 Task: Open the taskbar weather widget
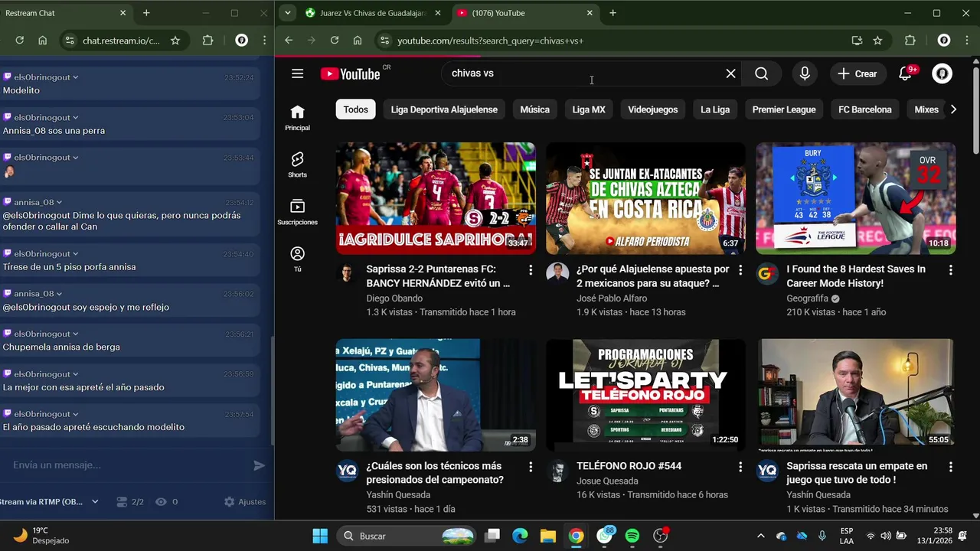[x=42, y=535]
